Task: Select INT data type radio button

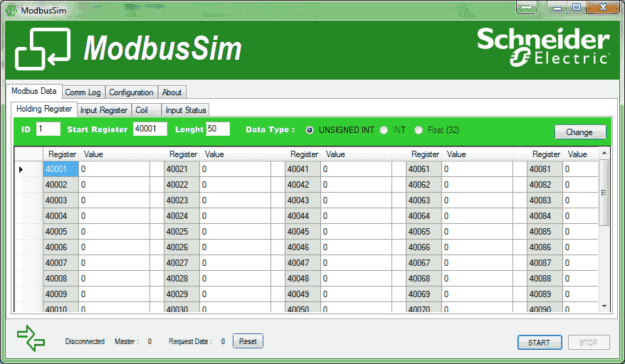Action: [384, 130]
